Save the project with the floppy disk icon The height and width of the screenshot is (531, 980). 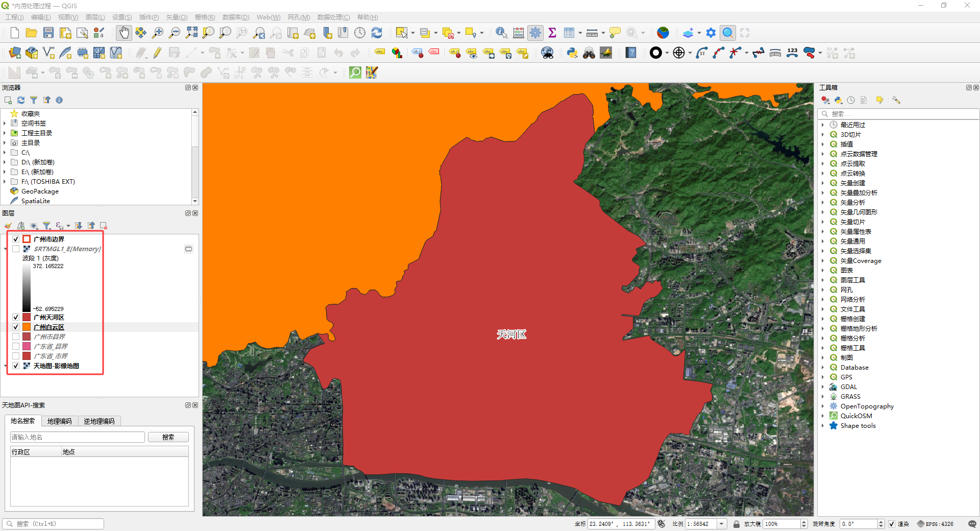(x=48, y=33)
